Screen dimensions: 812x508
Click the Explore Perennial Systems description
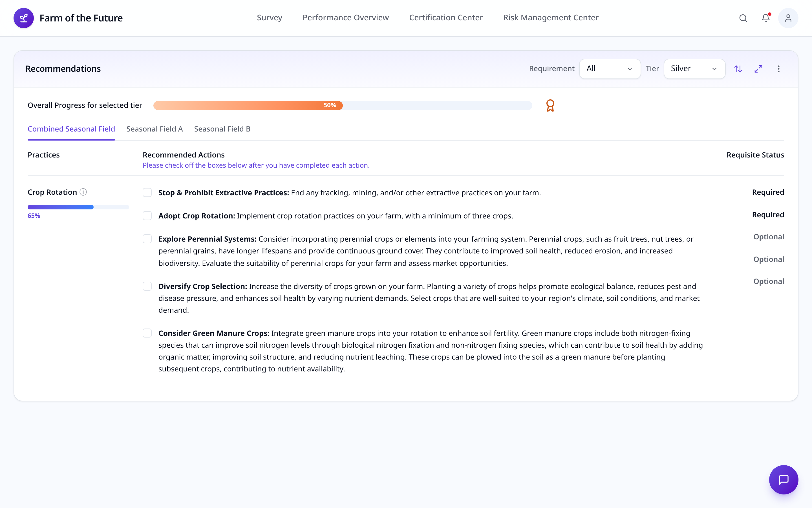(426, 251)
